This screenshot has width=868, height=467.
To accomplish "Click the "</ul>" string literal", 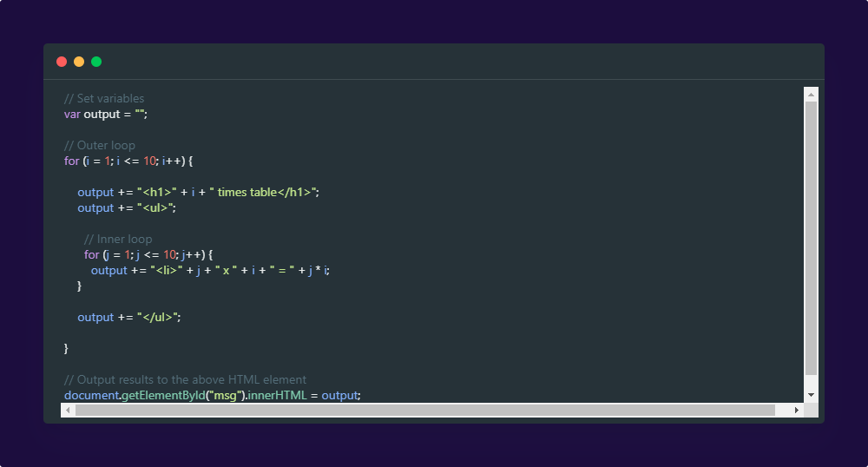I will [x=157, y=318].
